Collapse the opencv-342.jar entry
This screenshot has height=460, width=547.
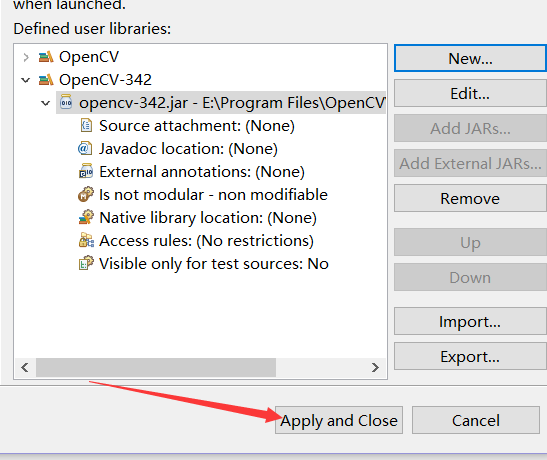click(x=45, y=103)
